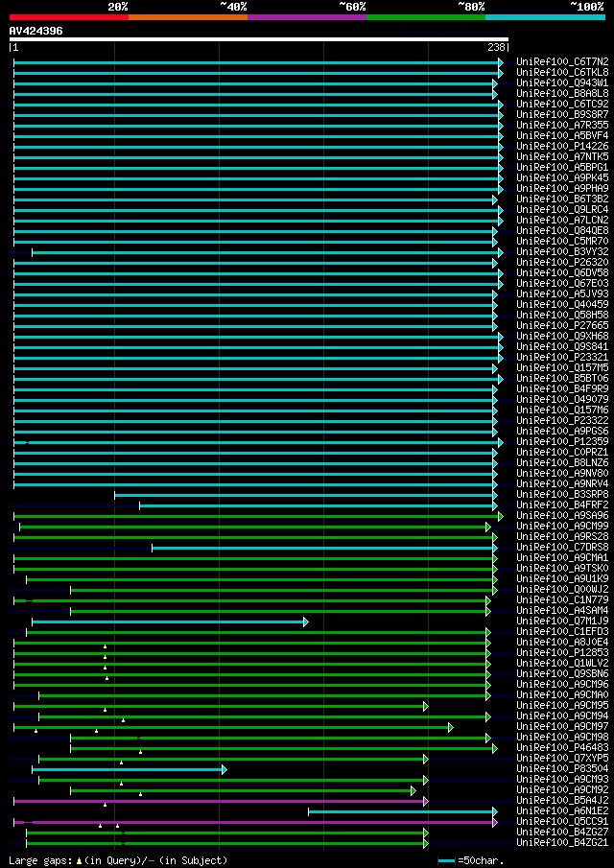614x868 pixels.
Task: Select the UniRef100_Q9LRC4 label
Action: point(562,209)
